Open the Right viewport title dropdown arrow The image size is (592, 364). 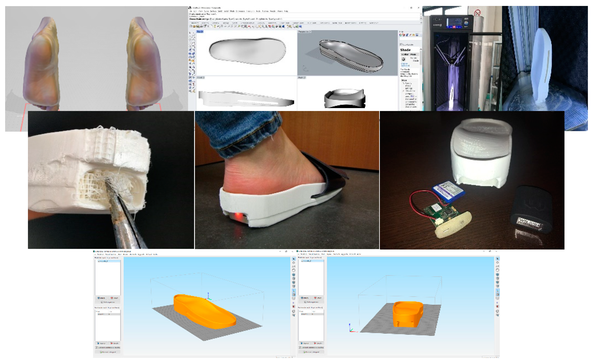point(305,78)
